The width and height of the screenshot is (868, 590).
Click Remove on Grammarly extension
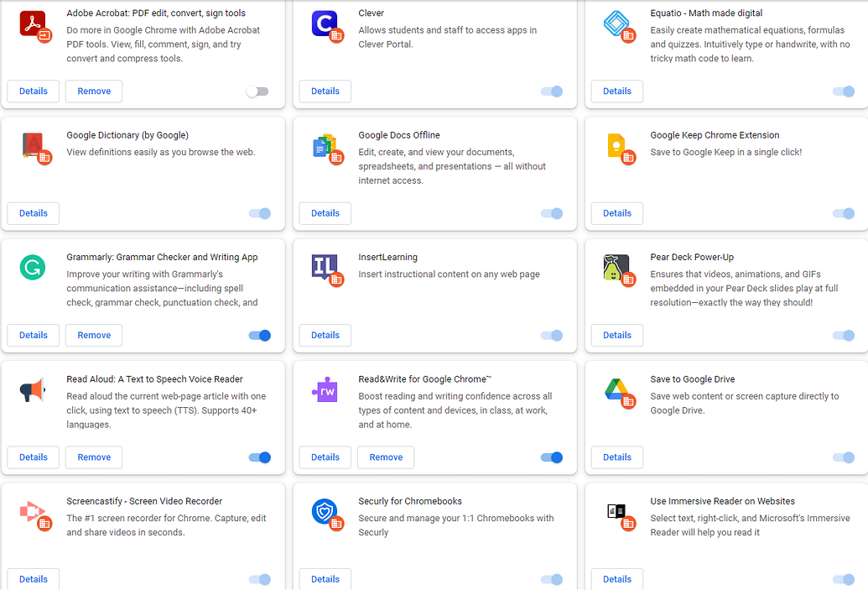[93, 335]
